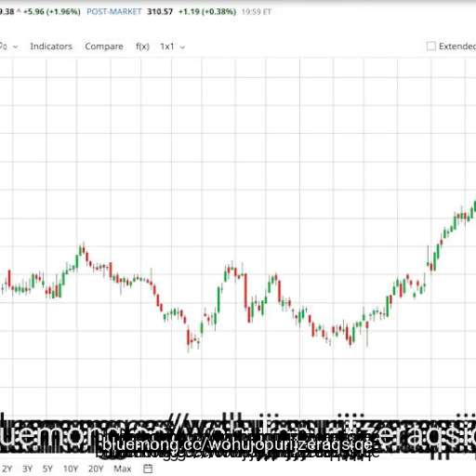Select the 3Y time range
The image size is (476, 476).
(x=27, y=469)
